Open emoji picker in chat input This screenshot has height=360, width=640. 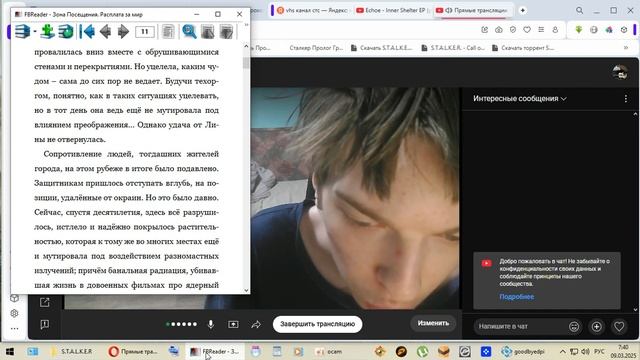[574, 326]
